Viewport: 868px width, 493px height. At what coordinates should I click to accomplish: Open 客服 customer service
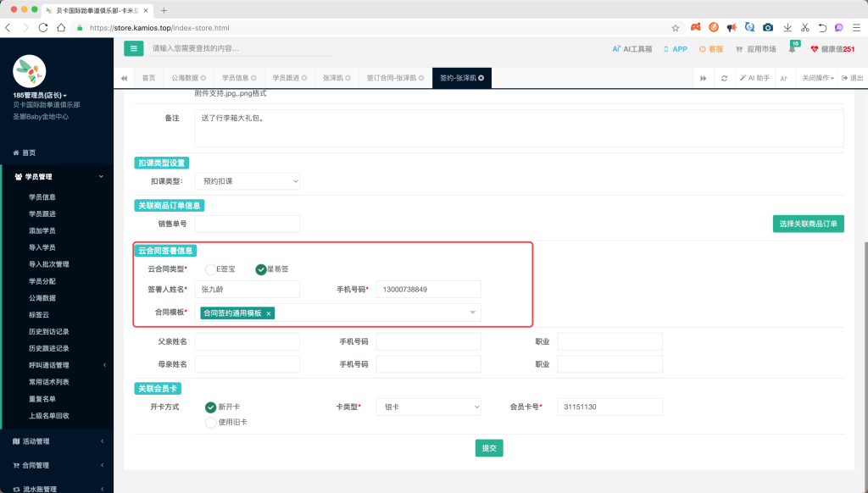(x=711, y=49)
